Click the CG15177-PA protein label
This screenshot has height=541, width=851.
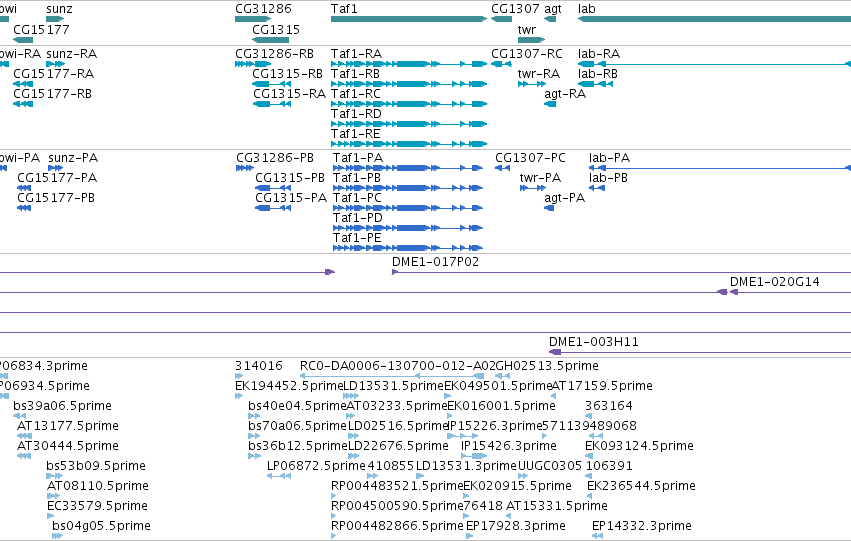(x=57, y=178)
